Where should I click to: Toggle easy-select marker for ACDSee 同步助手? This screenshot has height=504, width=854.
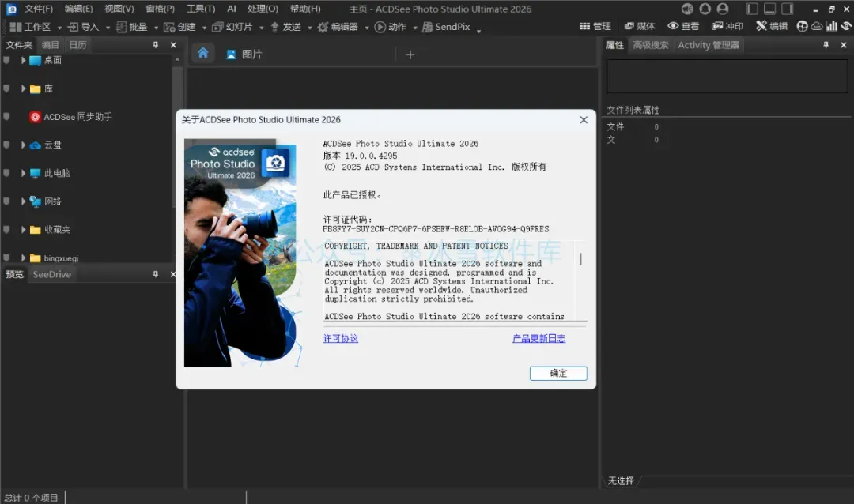click(6, 116)
